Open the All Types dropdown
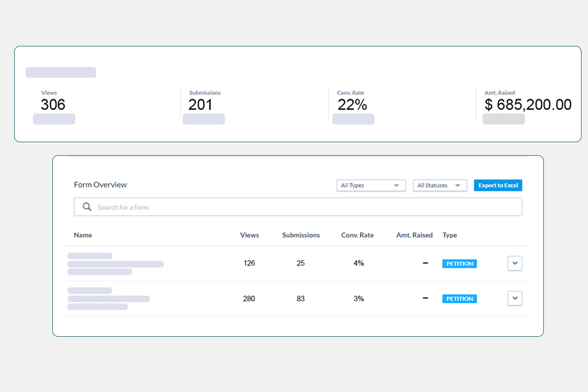Screen dimensions: 588x392 [371, 185]
